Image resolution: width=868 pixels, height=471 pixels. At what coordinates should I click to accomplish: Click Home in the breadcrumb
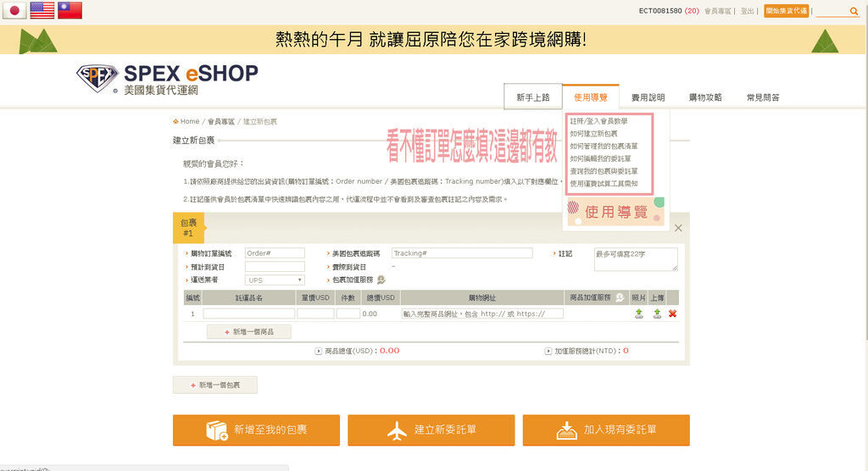click(189, 121)
